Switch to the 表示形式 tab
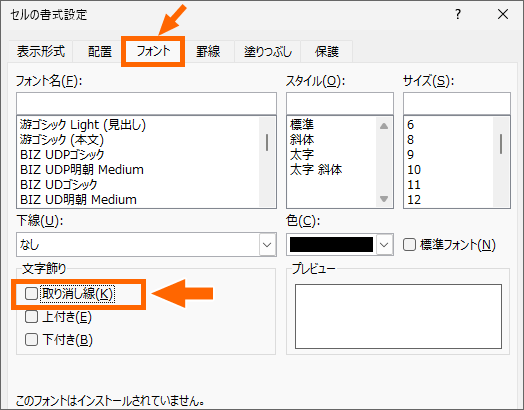 [x=41, y=51]
